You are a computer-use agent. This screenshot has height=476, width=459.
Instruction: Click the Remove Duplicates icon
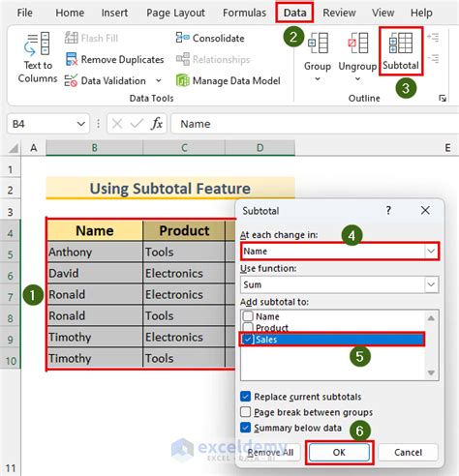pos(72,59)
